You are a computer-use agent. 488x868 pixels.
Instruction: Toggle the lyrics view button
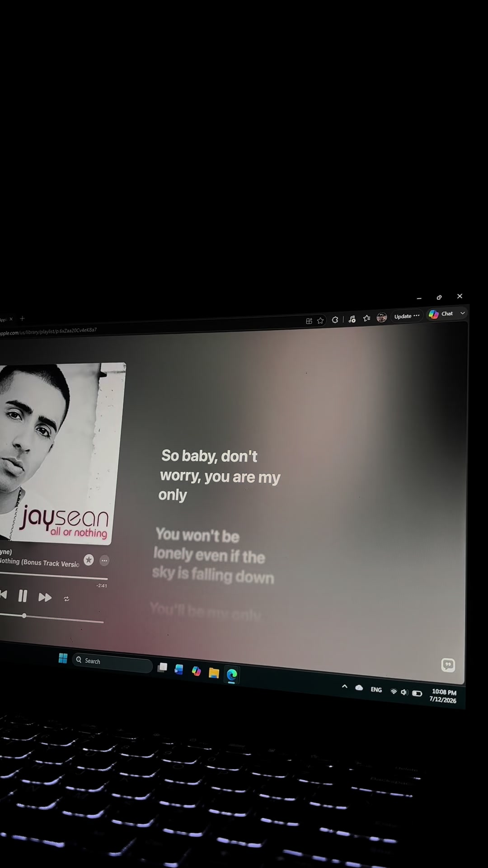[448, 665]
